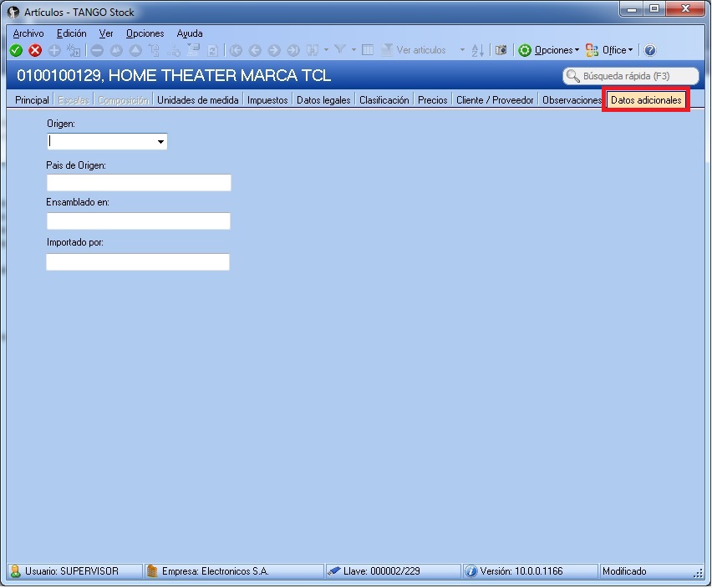This screenshot has width=712, height=588.
Task: Switch to the Cliente / Proveedor tab
Action: pyautogui.click(x=495, y=100)
